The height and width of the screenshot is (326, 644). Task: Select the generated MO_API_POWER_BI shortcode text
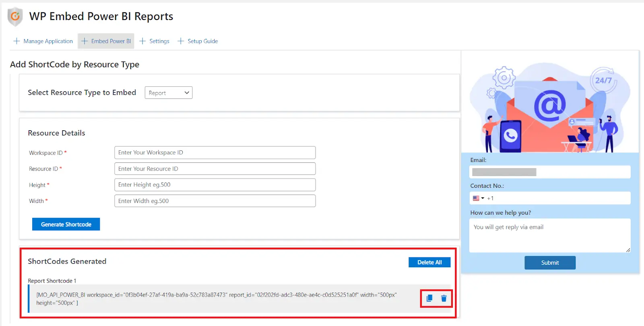pyautogui.click(x=217, y=299)
